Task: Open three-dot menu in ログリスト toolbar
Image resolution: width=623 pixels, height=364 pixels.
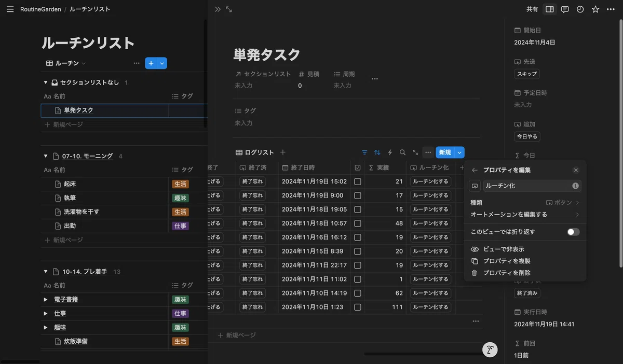Action: coord(428,152)
